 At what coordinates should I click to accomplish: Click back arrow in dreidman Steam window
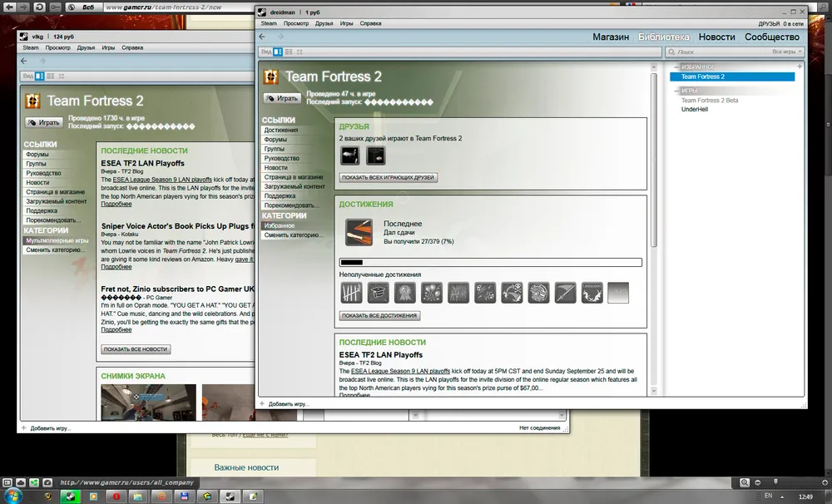[262, 37]
